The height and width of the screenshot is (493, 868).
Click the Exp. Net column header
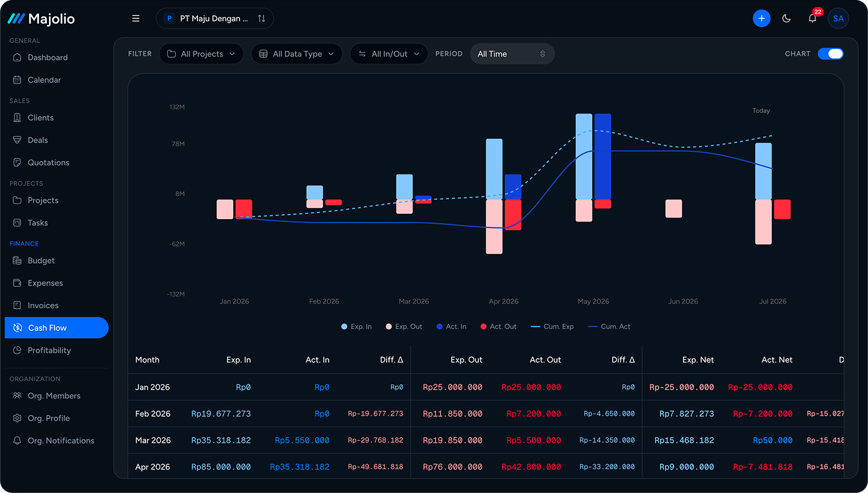698,360
